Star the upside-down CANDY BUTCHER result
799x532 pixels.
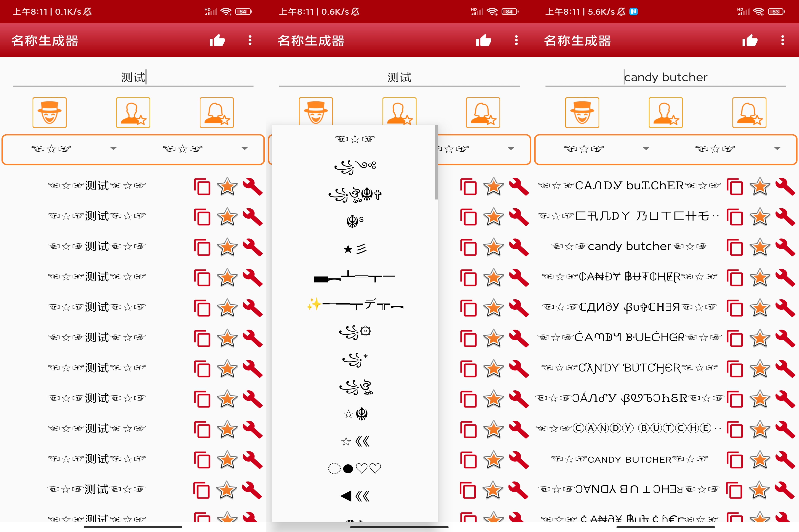coord(759,490)
